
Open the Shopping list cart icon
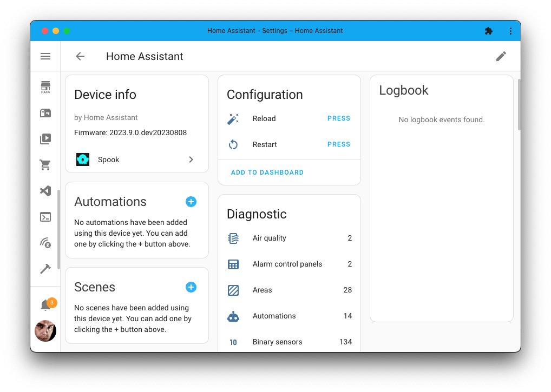tap(45, 164)
